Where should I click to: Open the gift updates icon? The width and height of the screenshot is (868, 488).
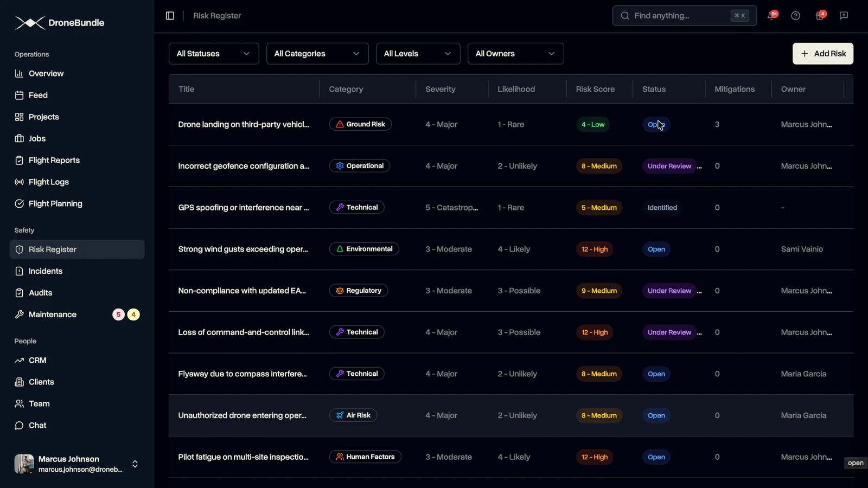(820, 16)
